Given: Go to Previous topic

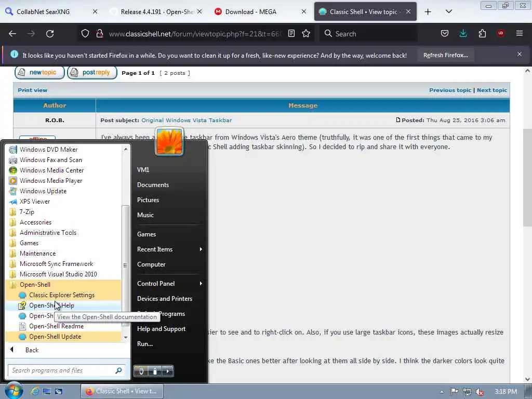Looking at the screenshot, I should pos(450,90).
